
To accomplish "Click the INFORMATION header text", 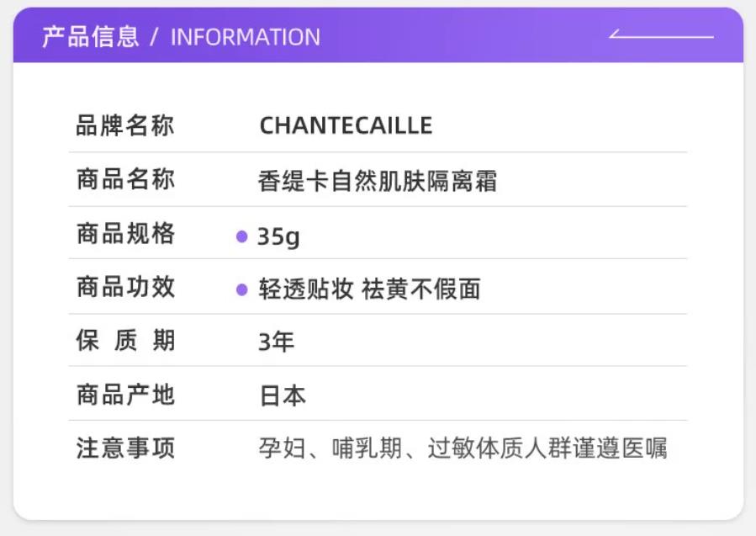I will (x=246, y=38).
